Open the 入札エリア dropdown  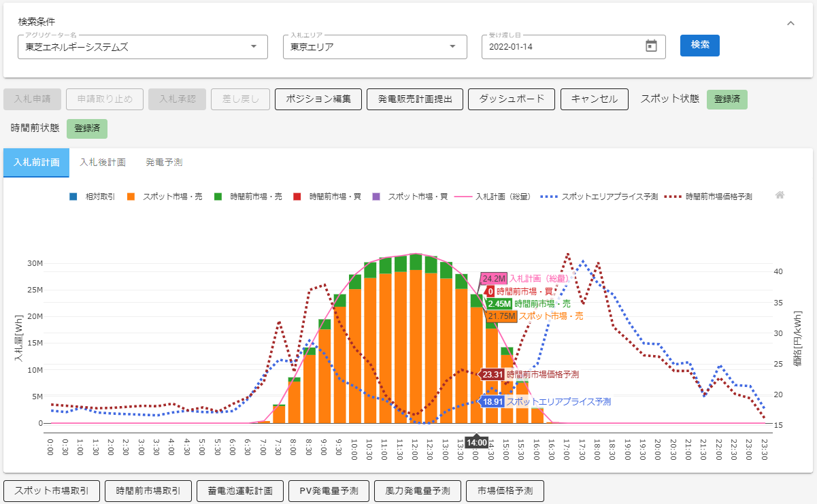451,46
